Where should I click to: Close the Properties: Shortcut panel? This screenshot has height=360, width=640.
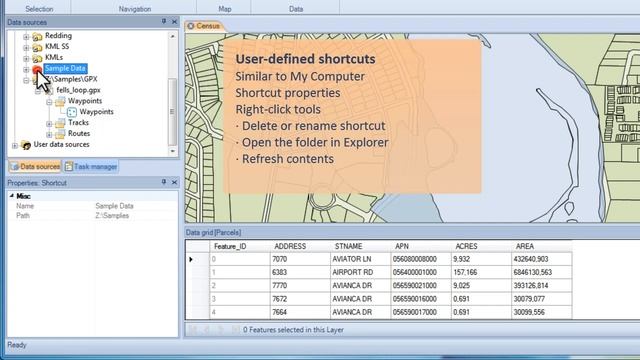tap(174, 182)
